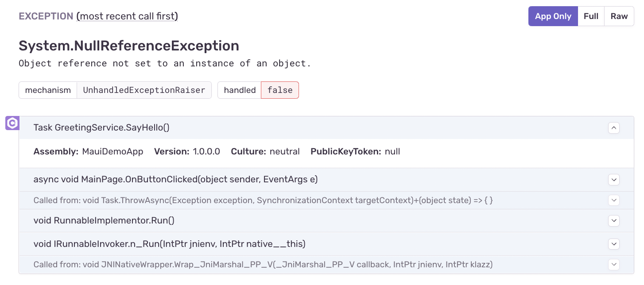The image size is (644, 285).
Task: Click the System.NullReferenceException heading
Action: (129, 46)
